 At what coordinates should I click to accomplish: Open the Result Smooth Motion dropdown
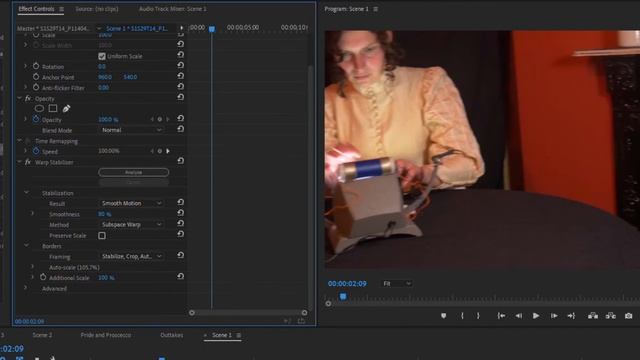[131, 203]
